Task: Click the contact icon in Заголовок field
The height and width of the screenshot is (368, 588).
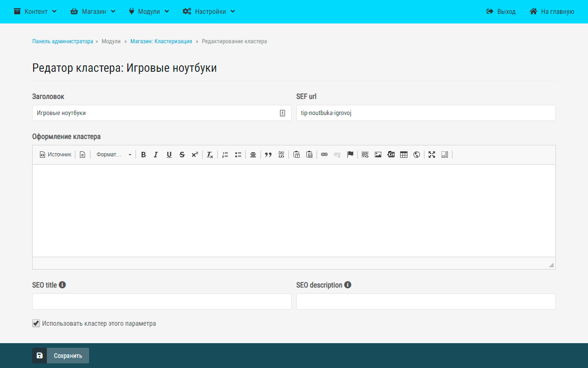Action: [x=283, y=113]
